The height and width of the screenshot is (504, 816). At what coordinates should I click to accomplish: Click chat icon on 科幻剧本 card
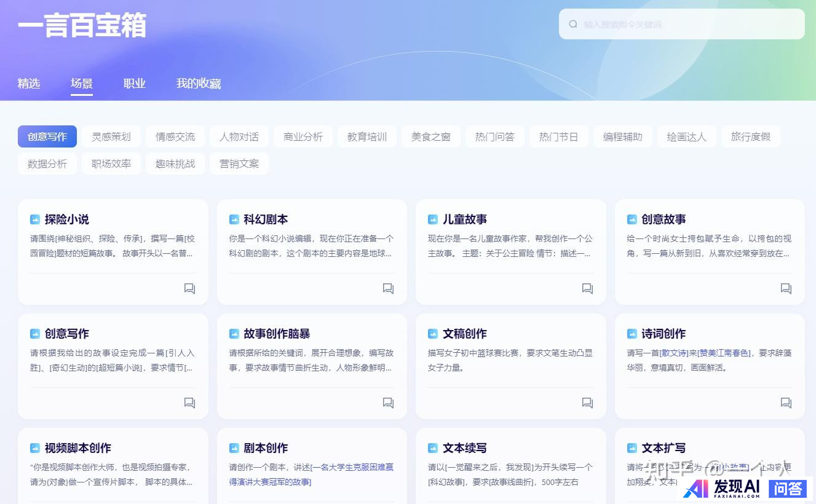click(388, 288)
